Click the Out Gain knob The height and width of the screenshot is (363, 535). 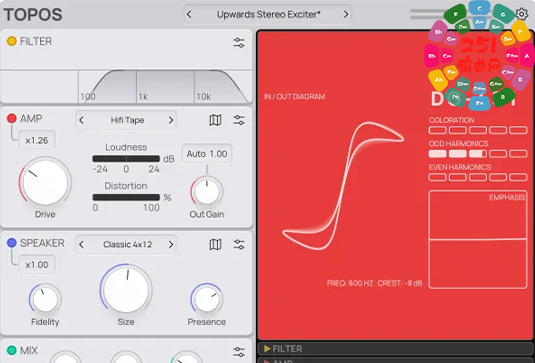[207, 191]
